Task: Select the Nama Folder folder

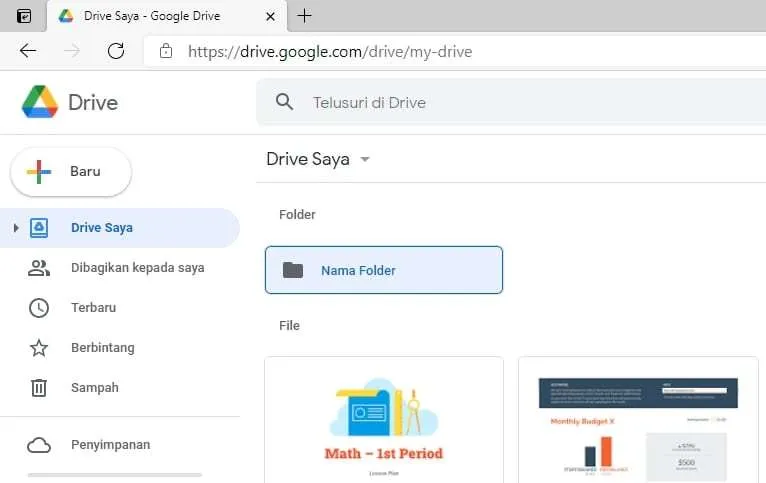Action: pyautogui.click(x=384, y=270)
